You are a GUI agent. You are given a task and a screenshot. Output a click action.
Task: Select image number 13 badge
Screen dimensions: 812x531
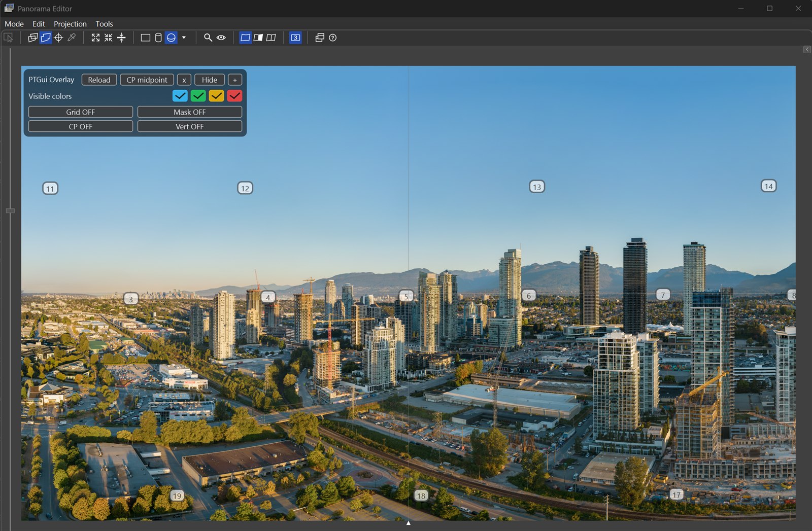click(x=536, y=187)
